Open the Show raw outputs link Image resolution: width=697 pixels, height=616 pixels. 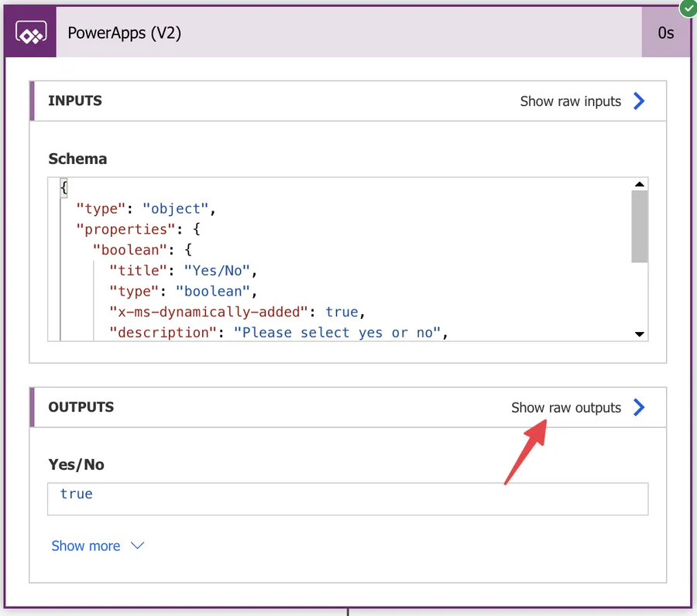tap(565, 407)
